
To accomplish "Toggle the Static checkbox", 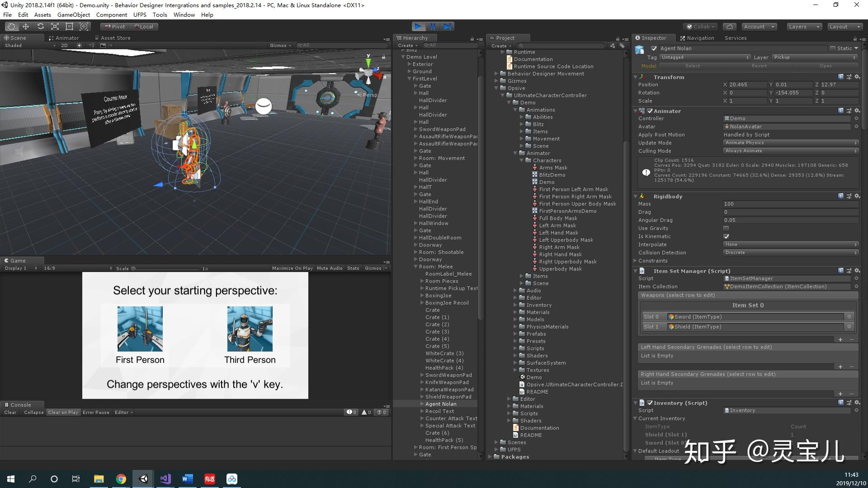I will click(x=833, y=48).
